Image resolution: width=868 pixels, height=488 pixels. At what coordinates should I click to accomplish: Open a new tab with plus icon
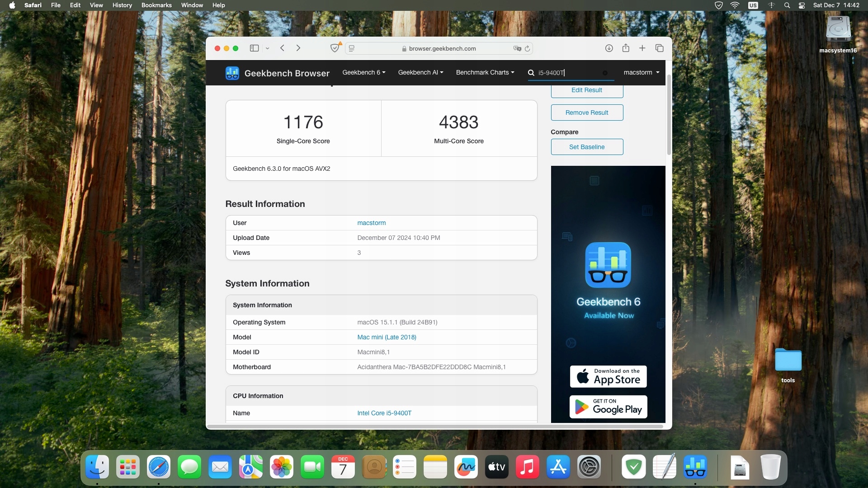(642, 48)
